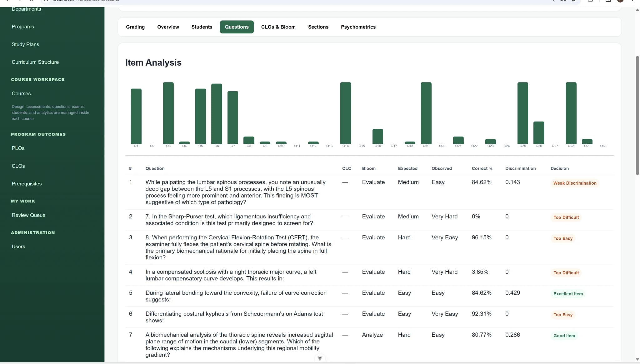
Task: Open the Students tab
Action: point(202,27)
